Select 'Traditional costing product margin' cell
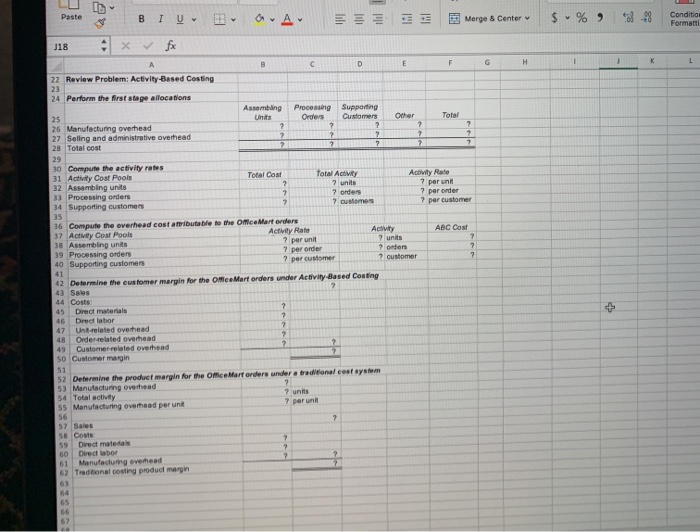 pyautogui.click(x=132, y=470)
